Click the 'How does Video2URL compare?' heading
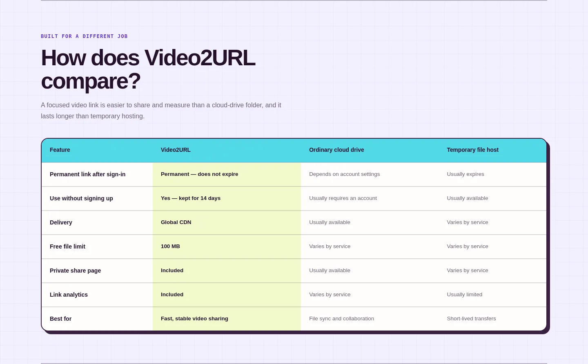 [148, 69]
